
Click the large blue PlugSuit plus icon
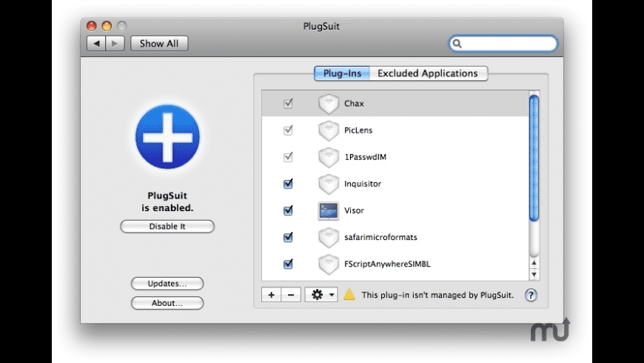click(167, 136)
